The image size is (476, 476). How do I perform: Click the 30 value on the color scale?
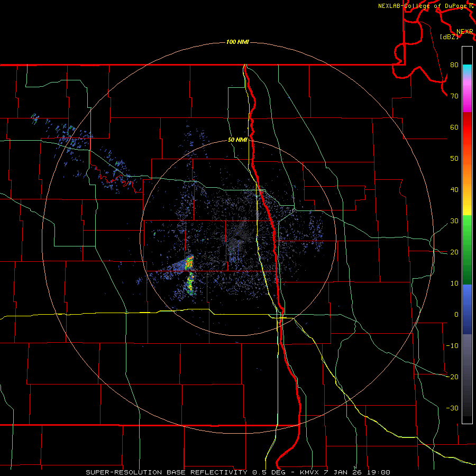click(454, 221)
